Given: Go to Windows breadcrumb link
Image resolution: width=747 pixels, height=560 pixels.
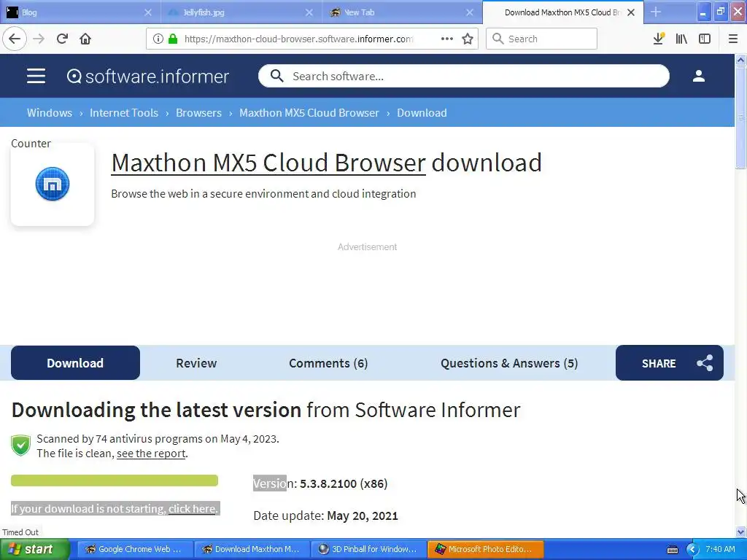Looking at the screenshot, I should tap(50, 113).
